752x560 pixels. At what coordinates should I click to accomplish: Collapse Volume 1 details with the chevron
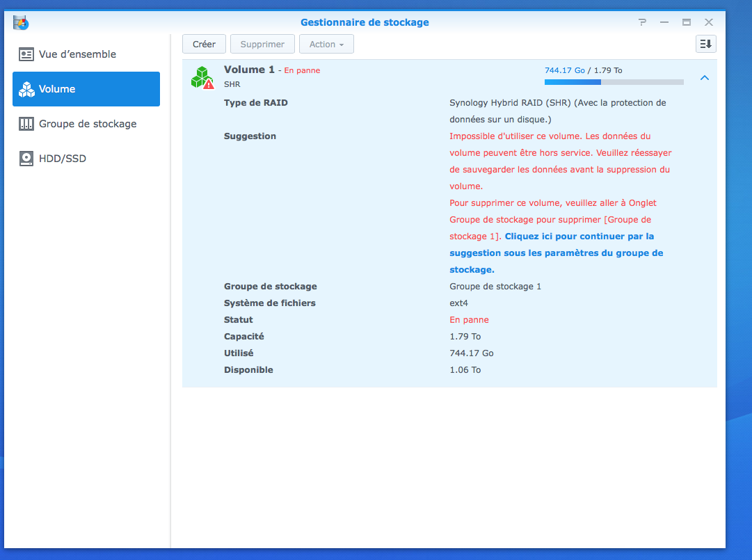pyautogui.click(x=704, y=78)
